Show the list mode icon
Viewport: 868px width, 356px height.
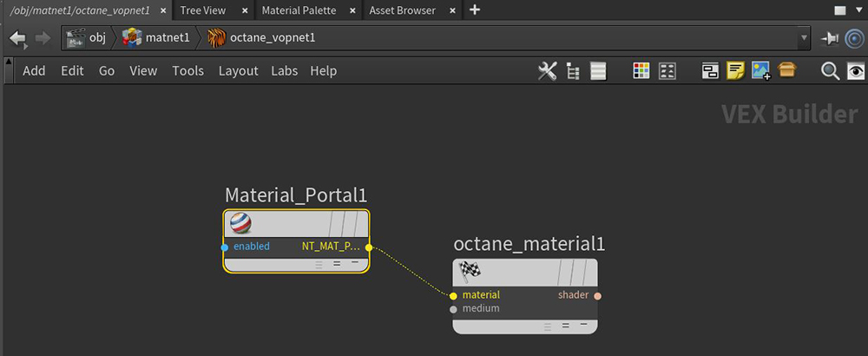pyautogui.click(x=597, y=71)
